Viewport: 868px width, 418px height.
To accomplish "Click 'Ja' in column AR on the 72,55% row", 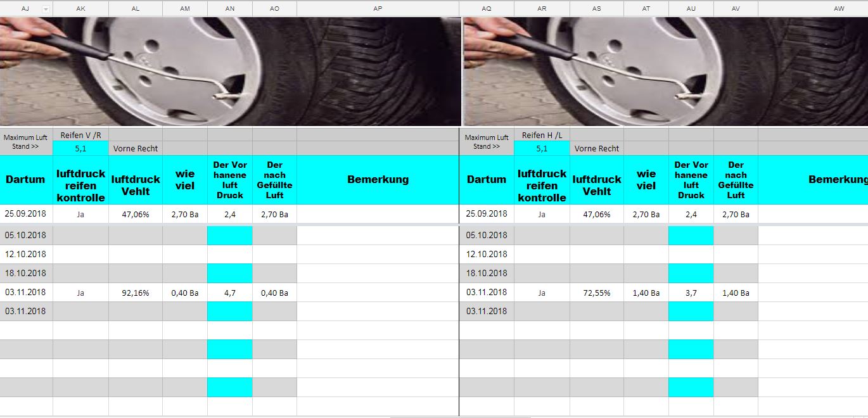I will pos(542,293).
